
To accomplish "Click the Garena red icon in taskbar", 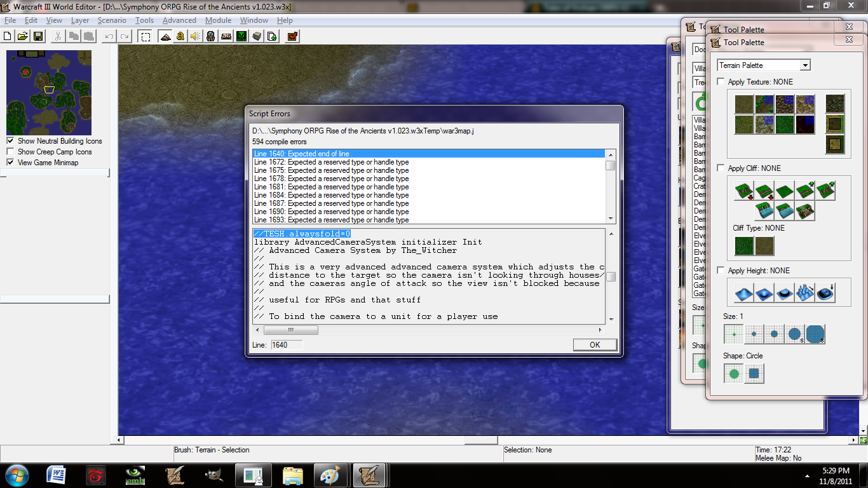I will coord(95,475).
